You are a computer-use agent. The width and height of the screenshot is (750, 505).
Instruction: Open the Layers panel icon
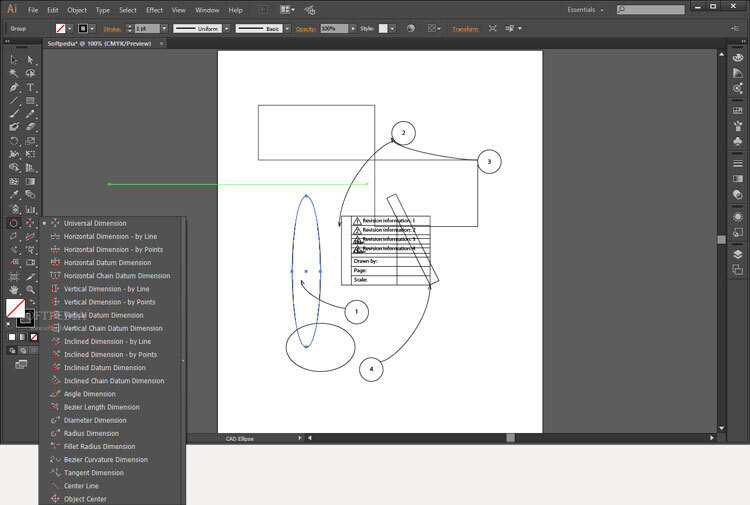click(737, 254)
